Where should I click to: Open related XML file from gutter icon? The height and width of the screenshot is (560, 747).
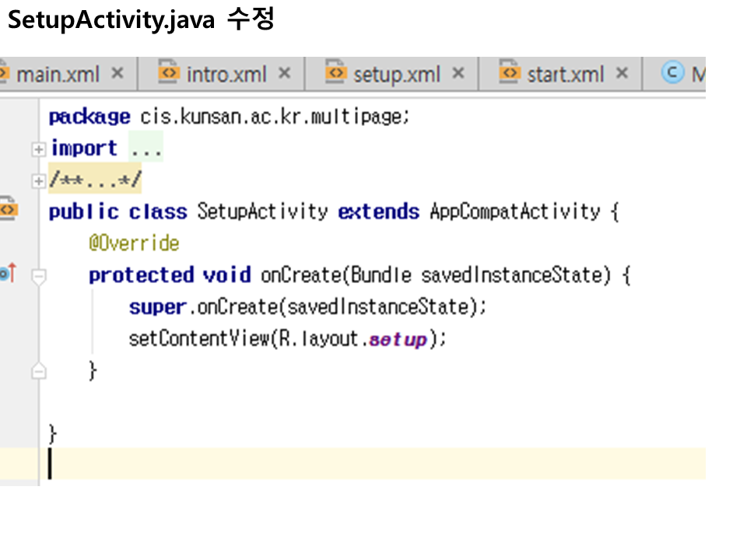tap(8, 210)
